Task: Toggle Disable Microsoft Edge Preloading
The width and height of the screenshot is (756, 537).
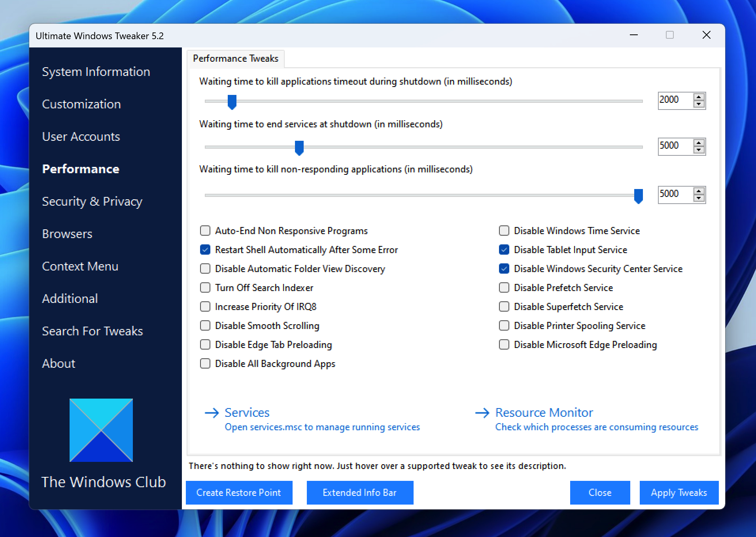Action: point(504,344)
